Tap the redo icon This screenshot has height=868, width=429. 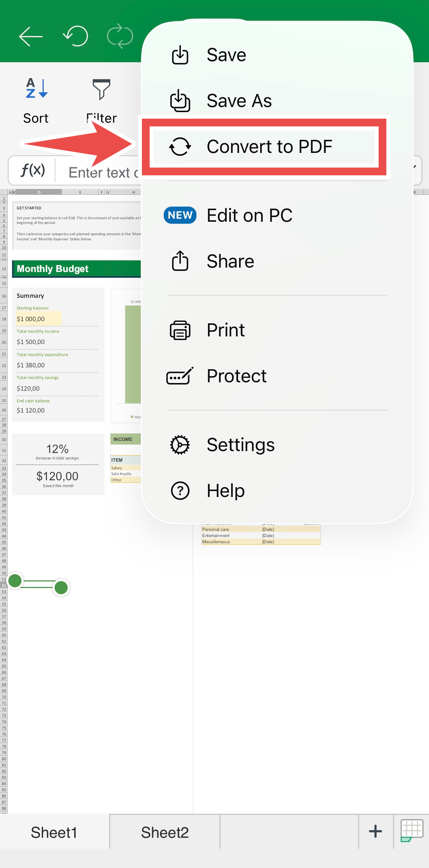pos(120,36)
